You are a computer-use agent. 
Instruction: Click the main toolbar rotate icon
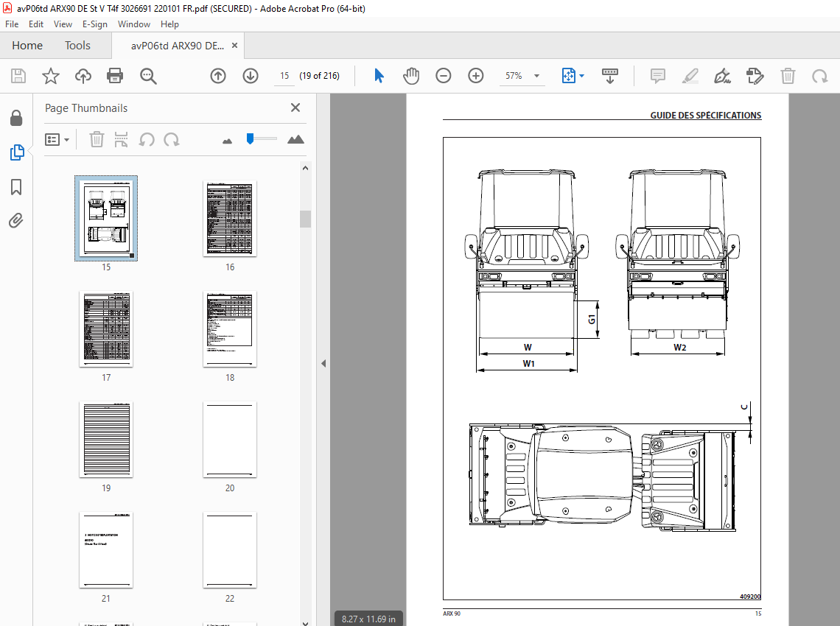(x=819, y=76)
